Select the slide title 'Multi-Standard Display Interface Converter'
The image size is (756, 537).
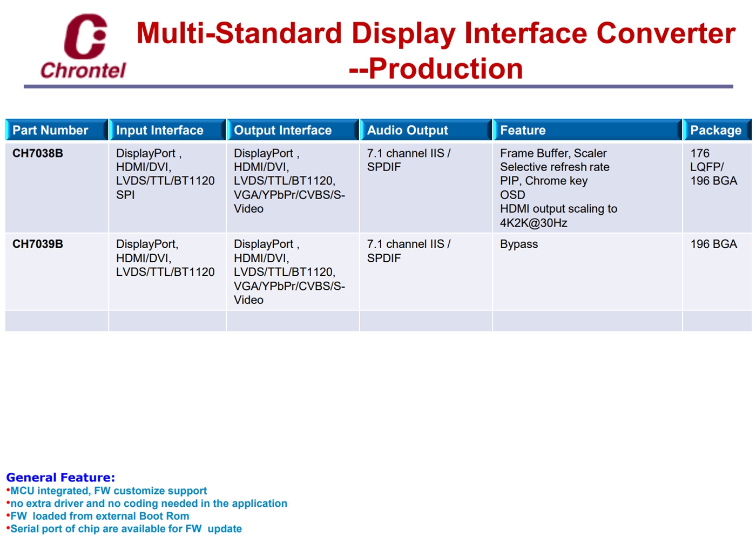(x=436, y=33)
